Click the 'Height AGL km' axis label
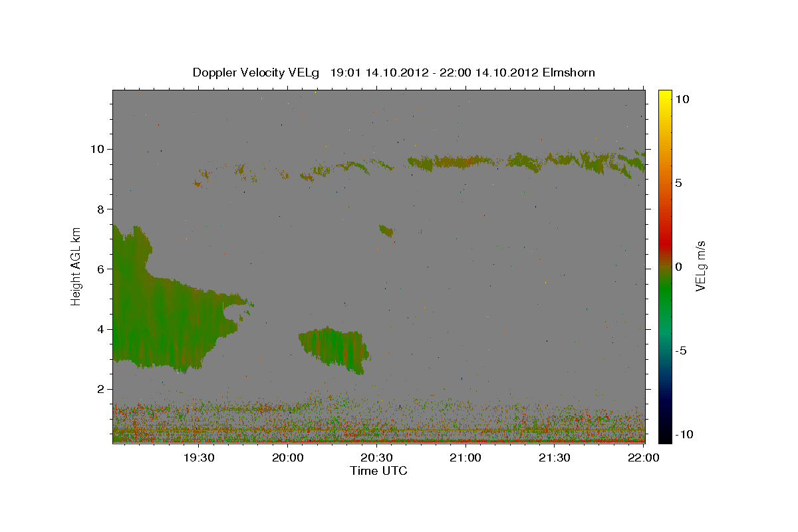 click(76, 265)
